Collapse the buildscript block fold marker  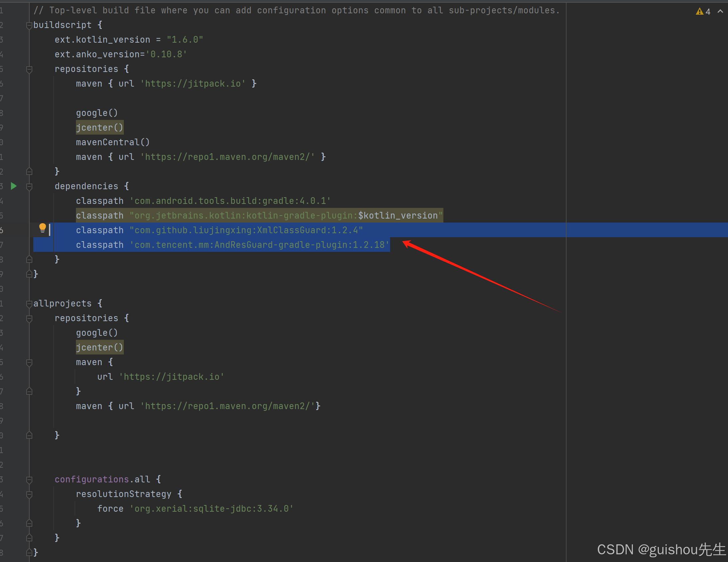29,25
